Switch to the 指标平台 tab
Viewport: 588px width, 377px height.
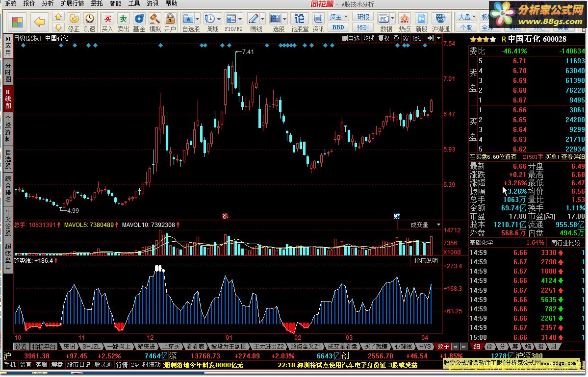(44, 347)
